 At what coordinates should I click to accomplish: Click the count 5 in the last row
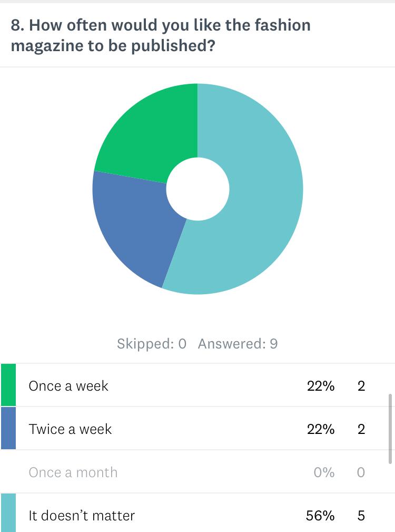[x=361, y=515]
